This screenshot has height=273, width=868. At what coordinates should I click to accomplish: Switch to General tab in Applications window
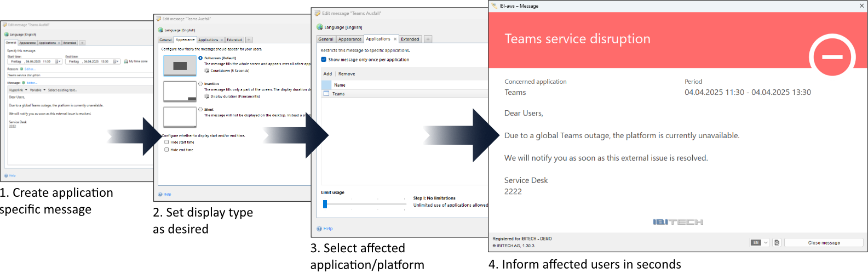[x=326, y=39]
